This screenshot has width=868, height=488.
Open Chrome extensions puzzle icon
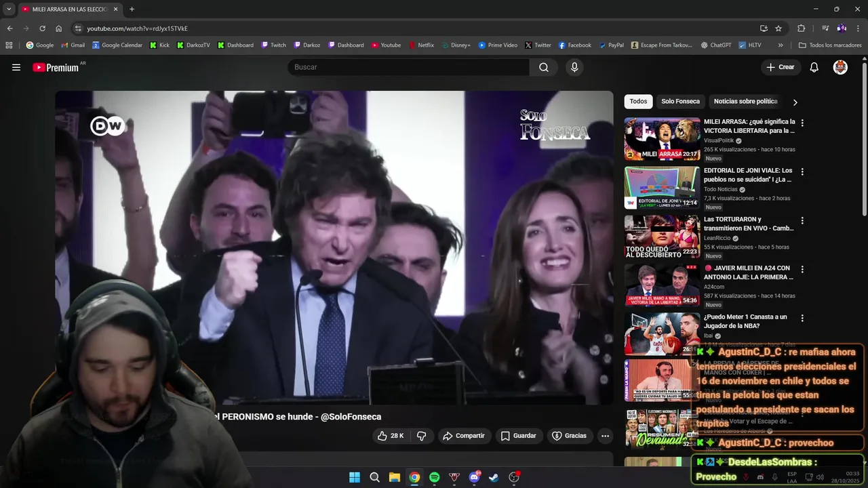(x=802, y=28)
